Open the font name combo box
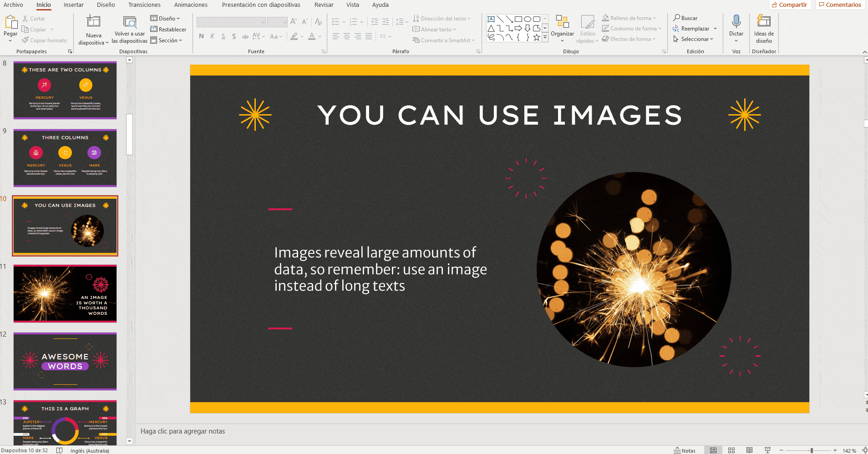This screenshot has width=868, height=454. point(231,22)
